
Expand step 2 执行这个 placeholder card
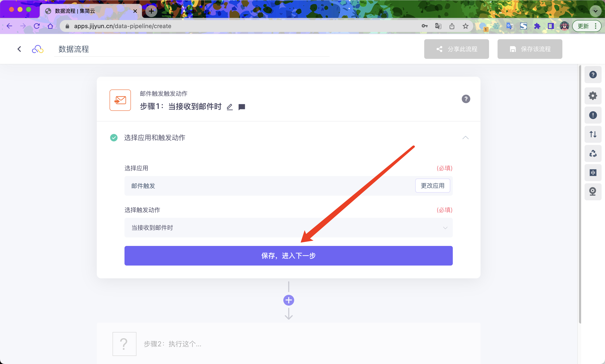(x=172, y=344)
